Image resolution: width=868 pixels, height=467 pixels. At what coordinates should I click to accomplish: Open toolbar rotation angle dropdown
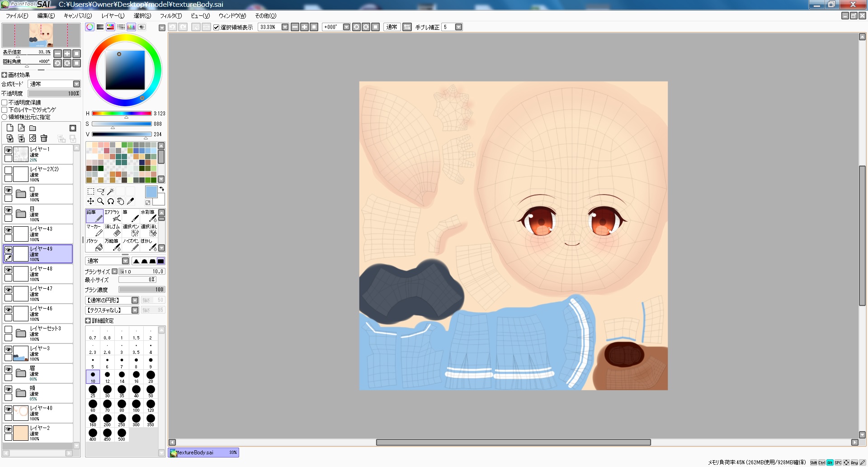pos(346,27)
